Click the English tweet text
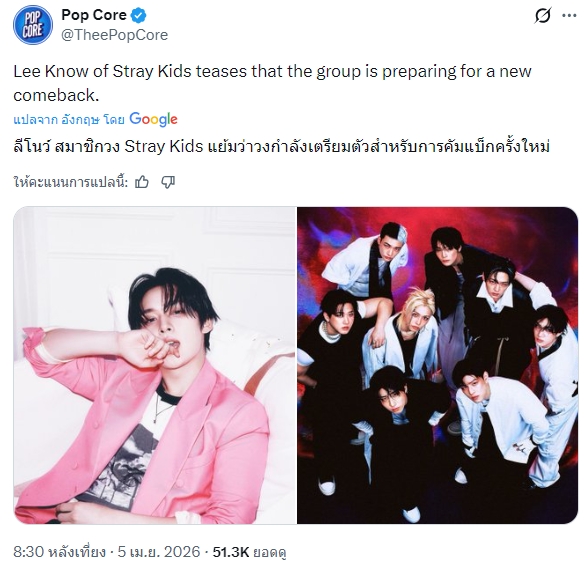 tap(272, 83)
